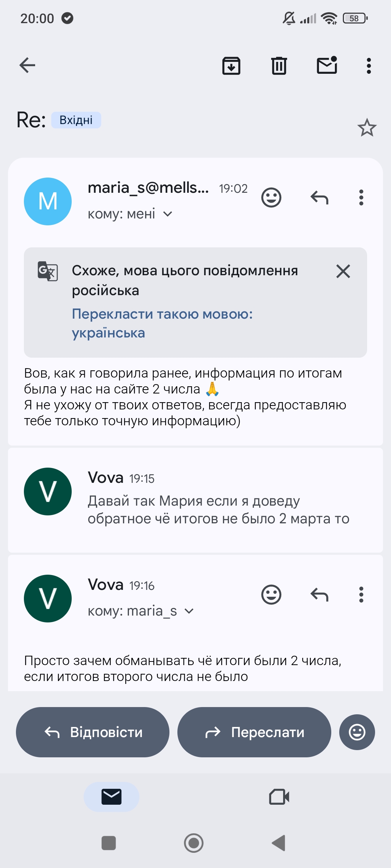The width and height of the screenshot is (391, 868).
Task: Open more options for Vova 19:16 message
Action: click(361, 595)
